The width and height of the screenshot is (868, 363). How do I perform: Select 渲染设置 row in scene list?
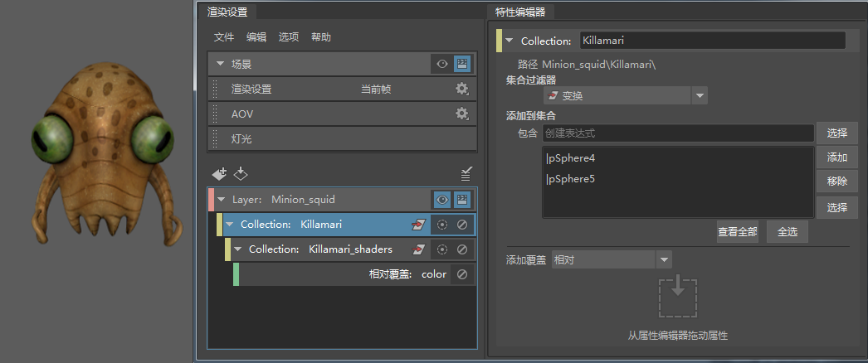tap(342, 89)
